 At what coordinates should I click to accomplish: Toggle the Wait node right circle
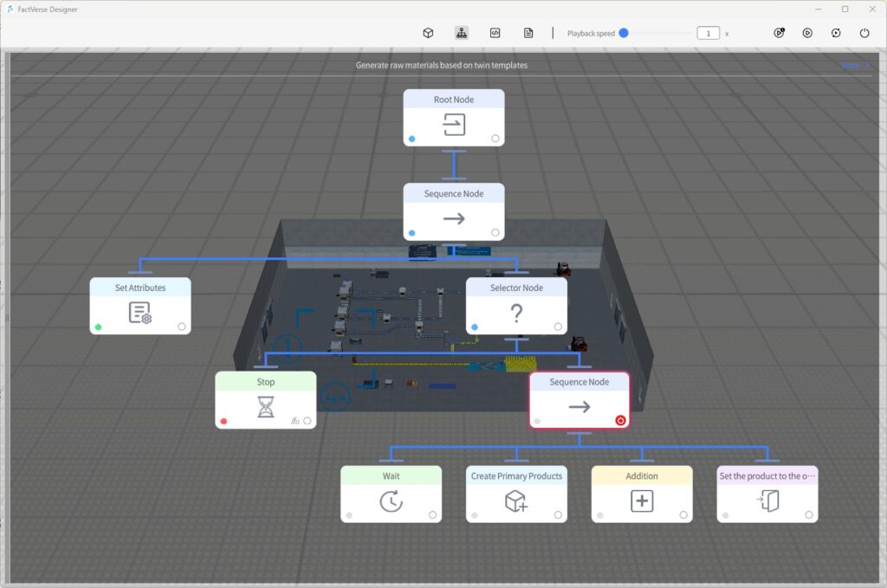pos(432,515)
